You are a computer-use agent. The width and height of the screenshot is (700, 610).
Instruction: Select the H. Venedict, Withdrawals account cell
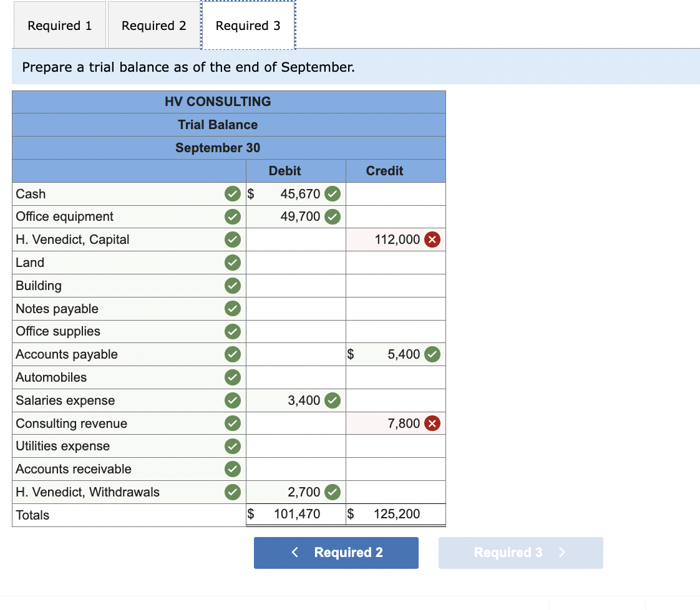click(129, 492)
